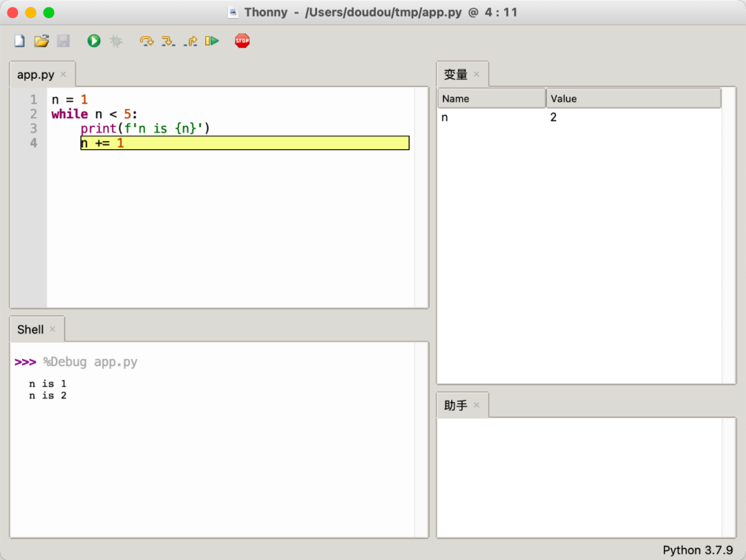
Task: Sort variables by Name column header
Action: (491, 99)
